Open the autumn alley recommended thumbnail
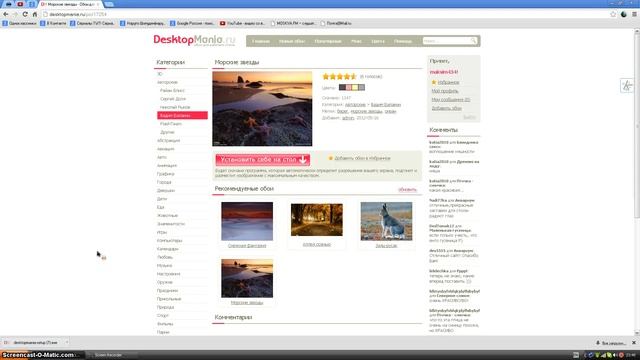Image resolution: width=640 pixels, height=360 pixels. [x=317, y=220]
